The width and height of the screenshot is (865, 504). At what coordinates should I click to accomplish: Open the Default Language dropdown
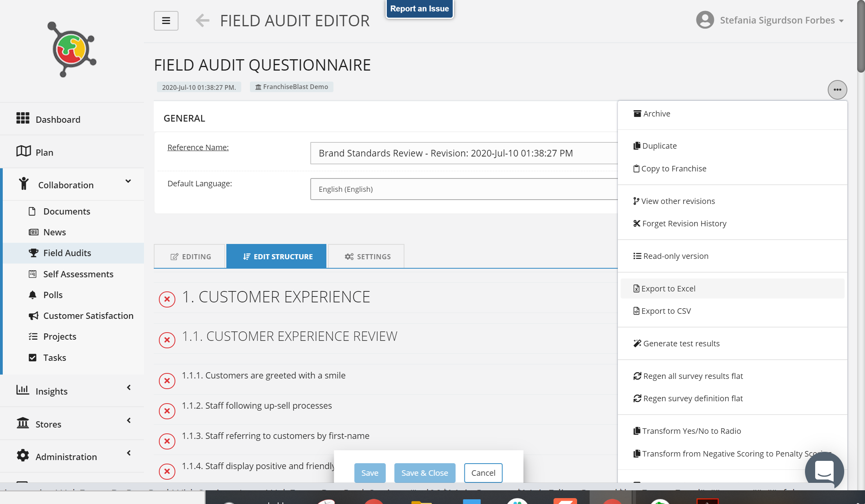(463, 189)
